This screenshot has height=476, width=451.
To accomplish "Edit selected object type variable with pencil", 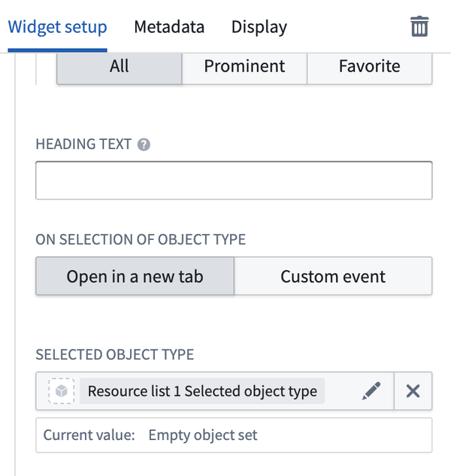I will (371, 391).
